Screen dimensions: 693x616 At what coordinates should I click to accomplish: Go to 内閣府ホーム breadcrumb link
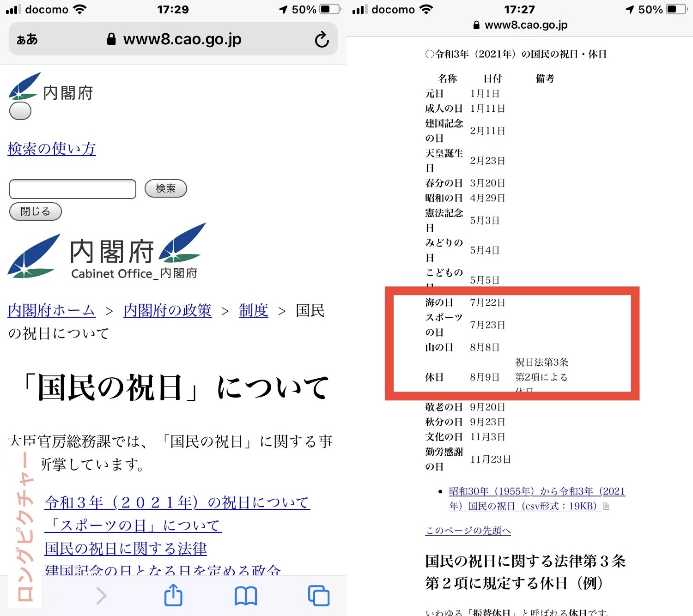click(x=52, y=310)
